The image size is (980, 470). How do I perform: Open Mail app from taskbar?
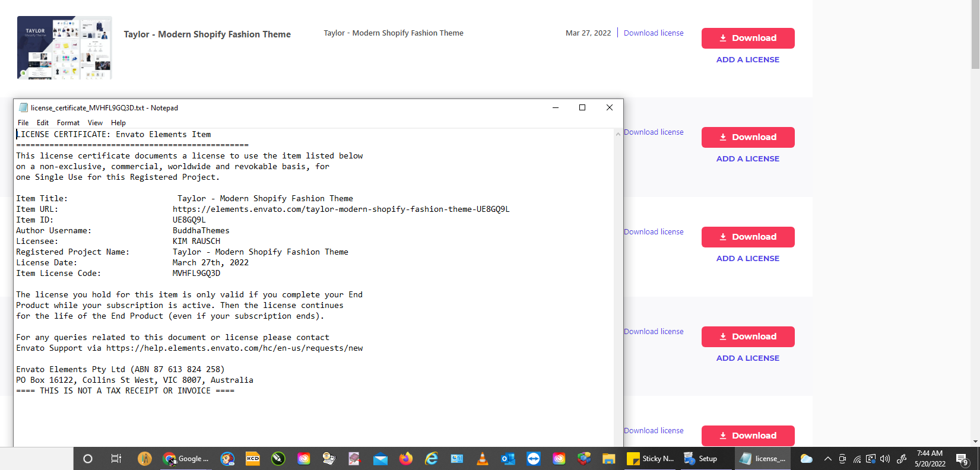[x=380, y=459]
